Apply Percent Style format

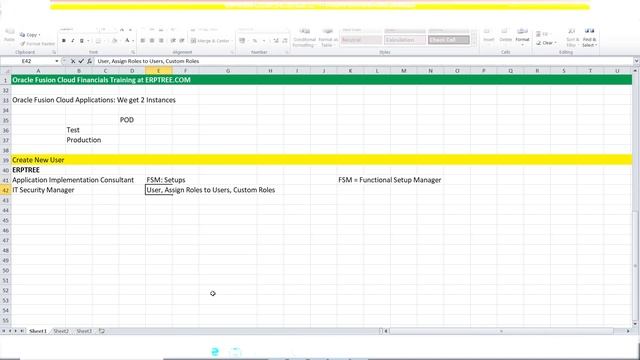(255, 41)
